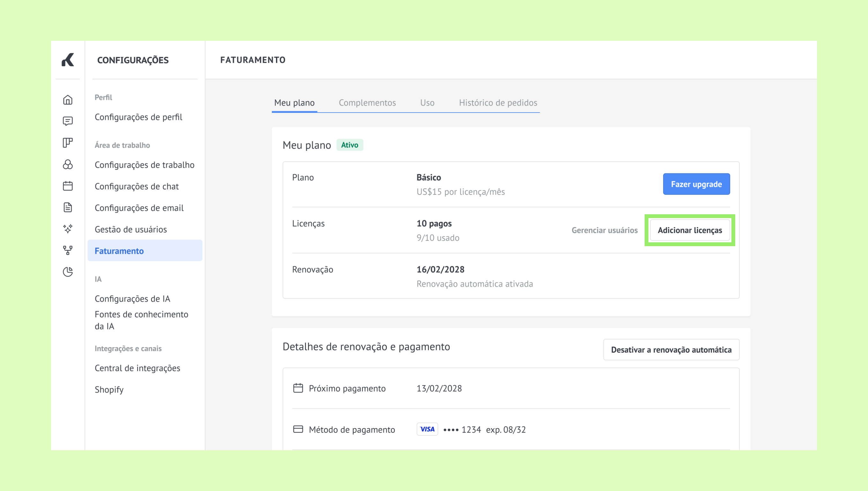Click the Meu plano card heading
Image resolution: width=868 pixels, height=491 pixels.
pos(307,145)
